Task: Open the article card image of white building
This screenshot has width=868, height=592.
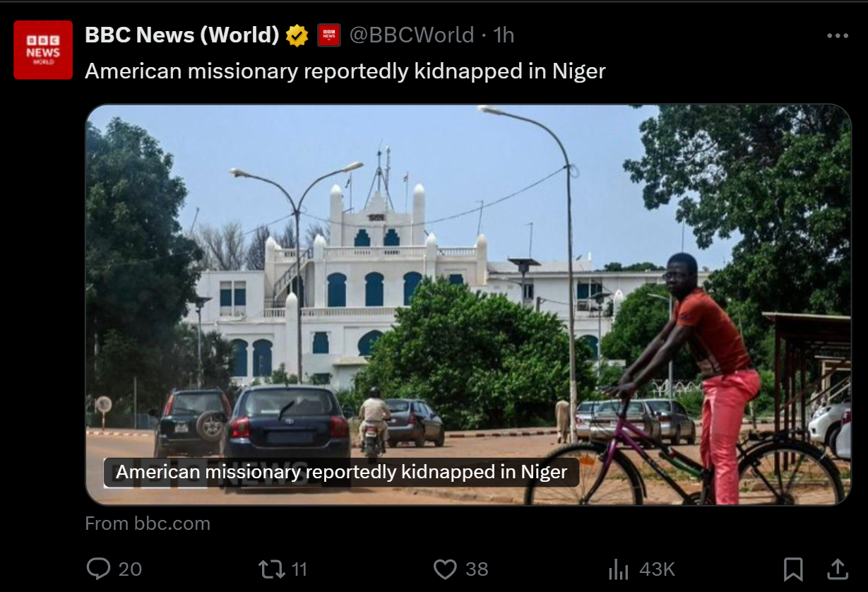Action: point(468,304)
